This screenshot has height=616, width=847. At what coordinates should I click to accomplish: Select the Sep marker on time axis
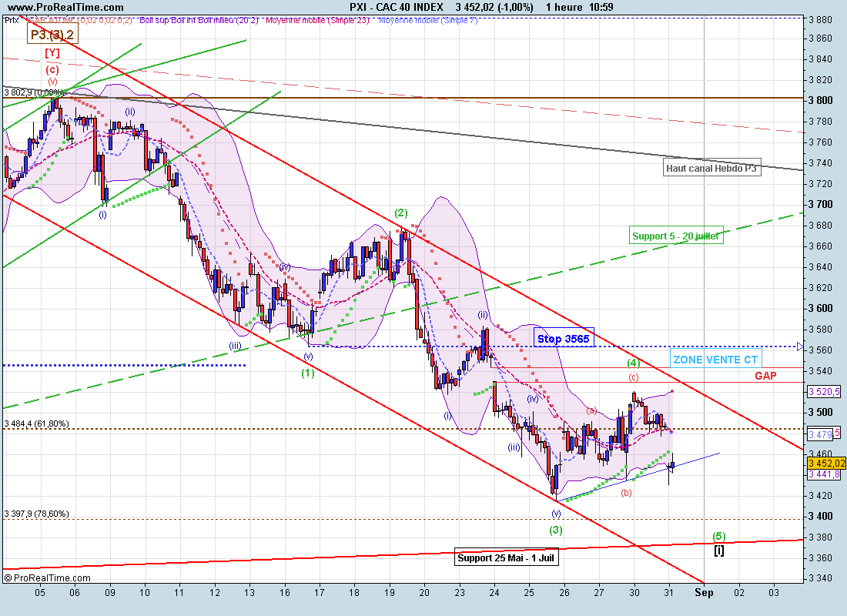pos(704,592)
